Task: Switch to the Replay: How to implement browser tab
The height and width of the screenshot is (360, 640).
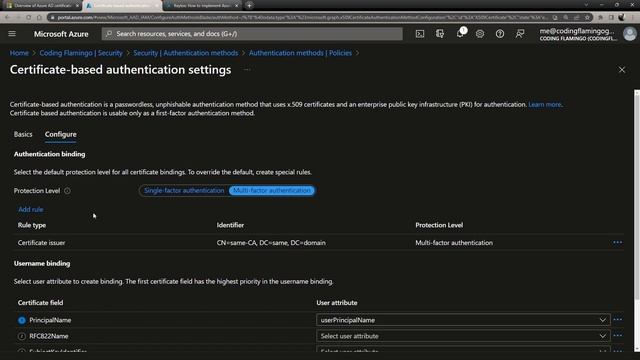Action: [x=202, y=6]
